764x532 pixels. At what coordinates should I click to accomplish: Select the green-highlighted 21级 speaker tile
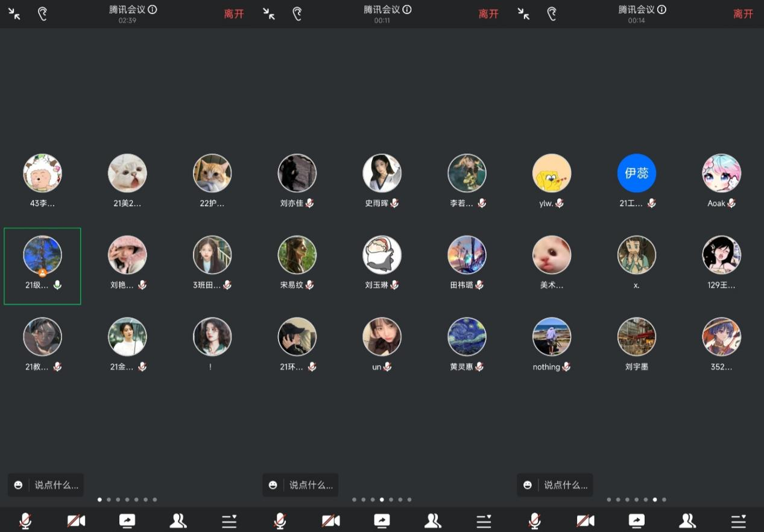point(42,266)
